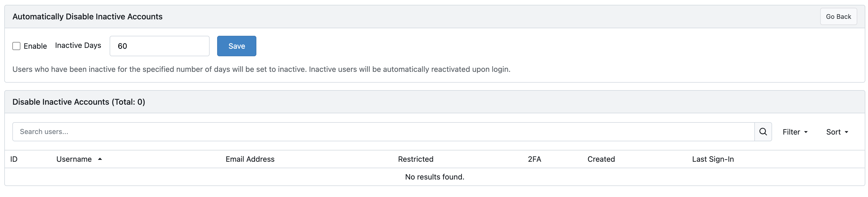The image size is (868, 197).
Task: Sort by the Email Address column header
Action: 250,159
